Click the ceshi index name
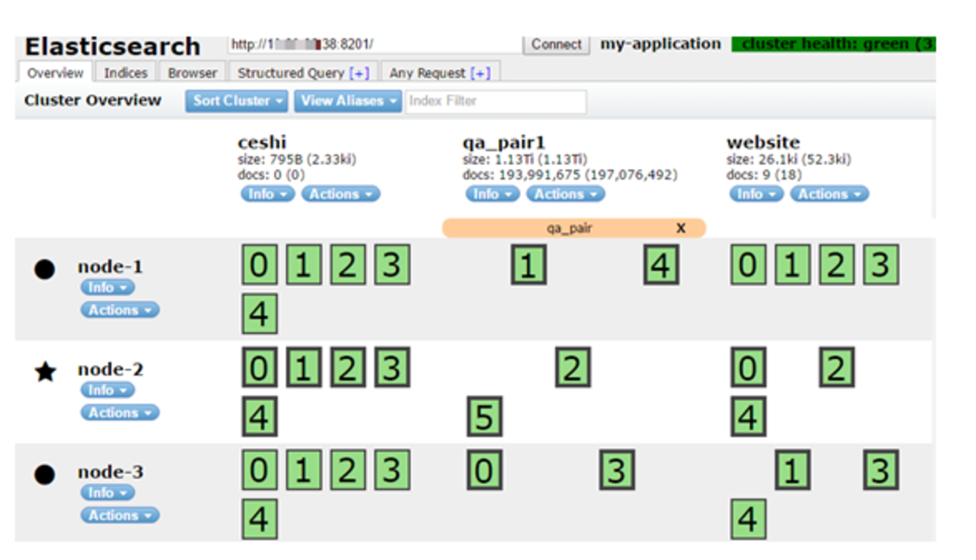 point(262,142)
